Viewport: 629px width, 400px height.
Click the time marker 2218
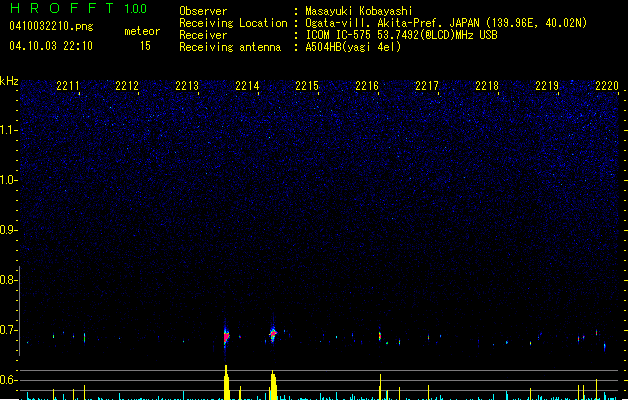point(487,86)
